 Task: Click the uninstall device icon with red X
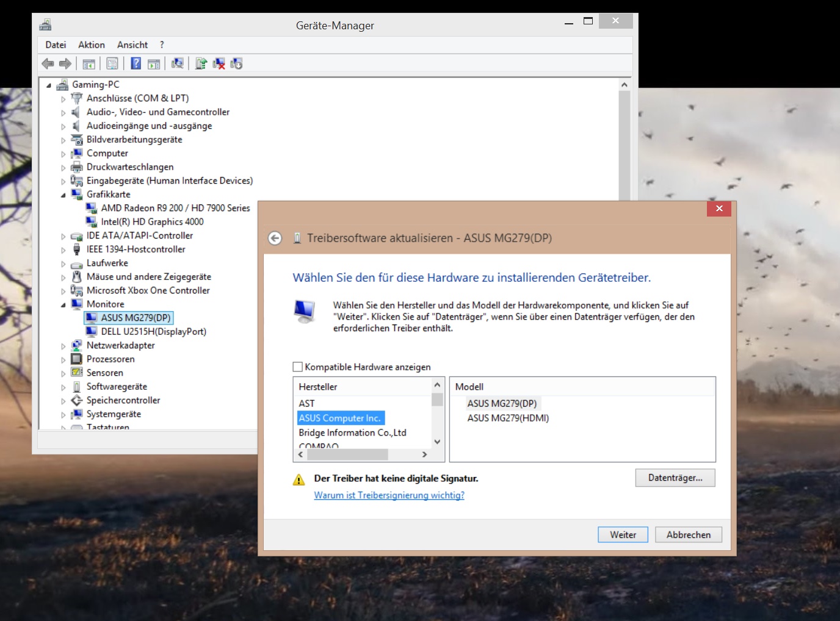pos(219,63)
